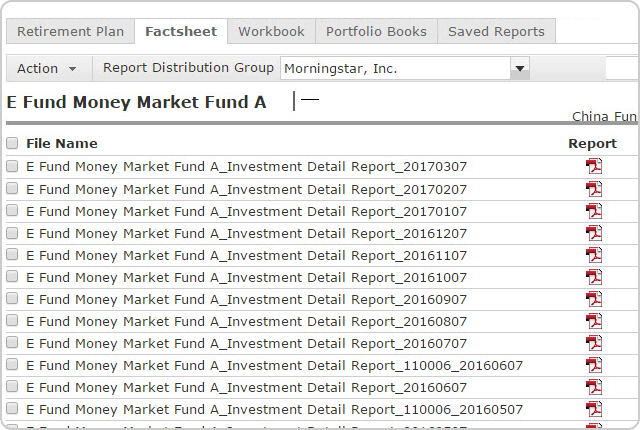This screenshot has height=430, width=640.
Task: Open PDF report for file dated 20160907
Action: point(594,299)
